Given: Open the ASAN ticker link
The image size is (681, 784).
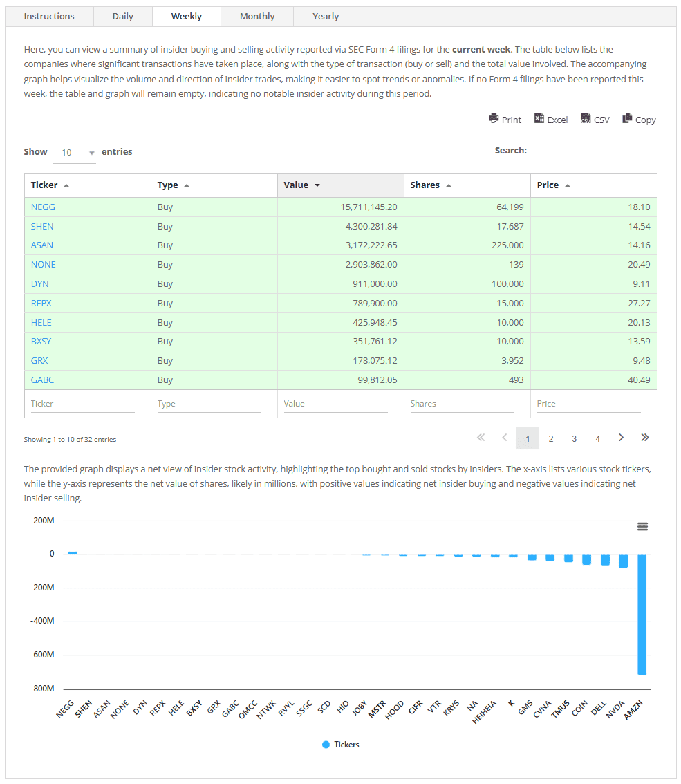Looking at the screenshot, I should coord(42,245).
